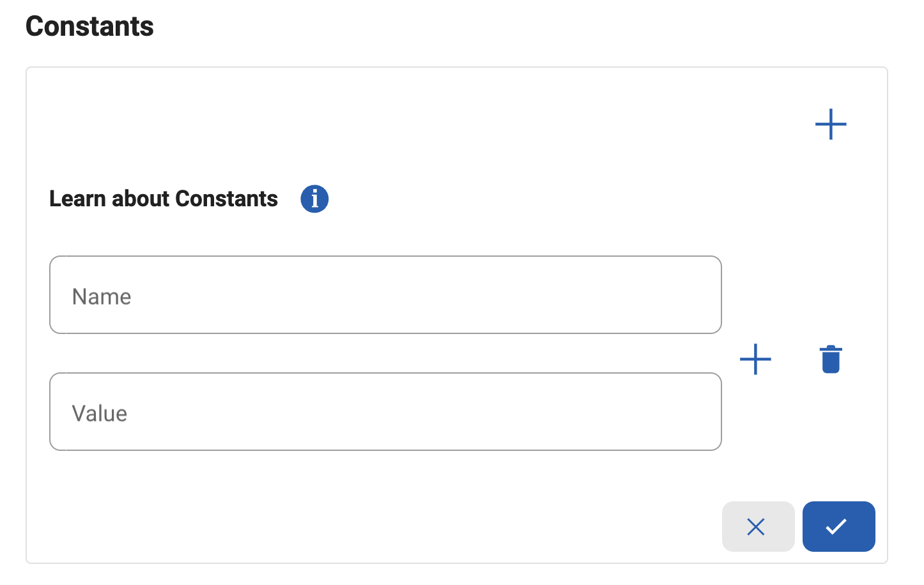Image resolution: width=924 pixels, height=585 pixels.
Task: Confirm constants with the checkmark button
Action: [x=838, y=526]
